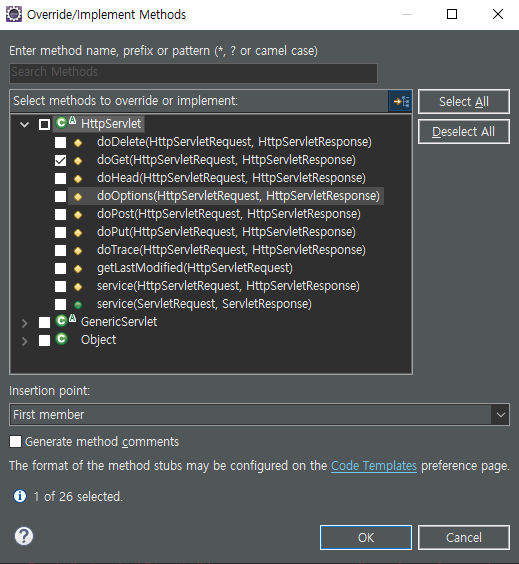Select the doDelete method row text
This screenshot has height=564, width=519.
(234, 142)
